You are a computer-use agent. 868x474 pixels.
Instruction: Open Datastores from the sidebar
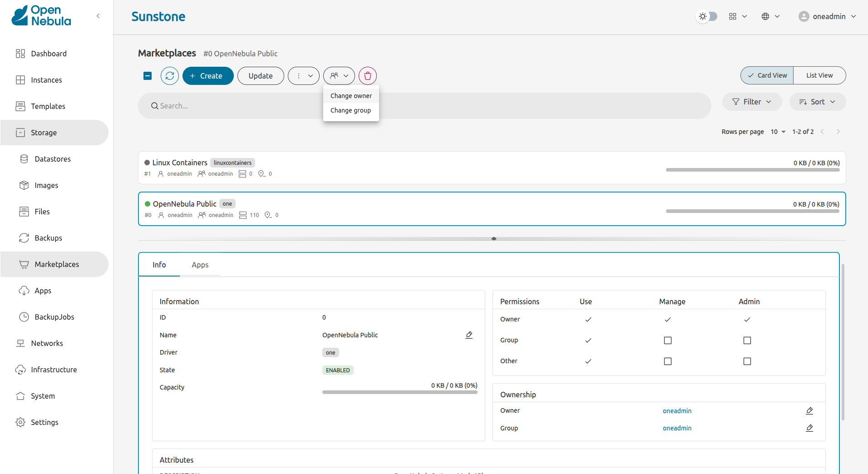pos(53,159)
